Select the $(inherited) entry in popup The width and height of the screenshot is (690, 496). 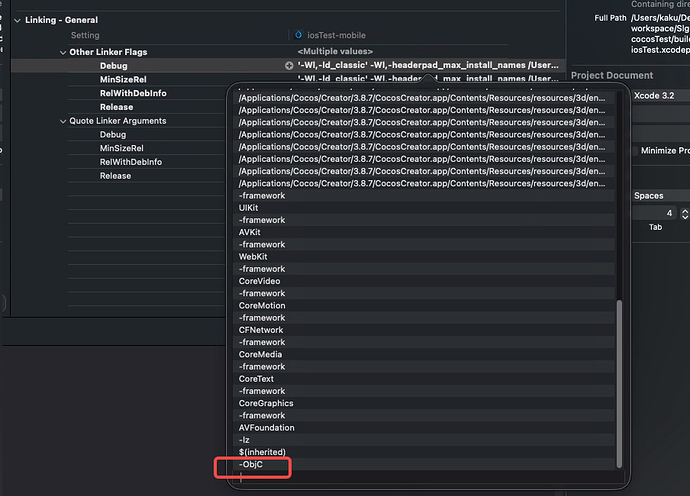pyautogui.click(x=263, y=452)
